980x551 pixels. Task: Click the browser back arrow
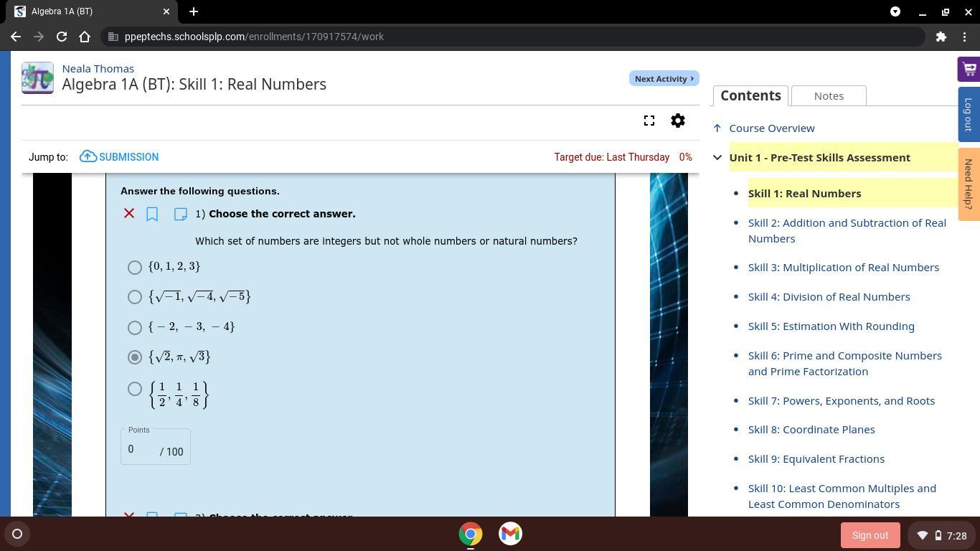(16, 37)
